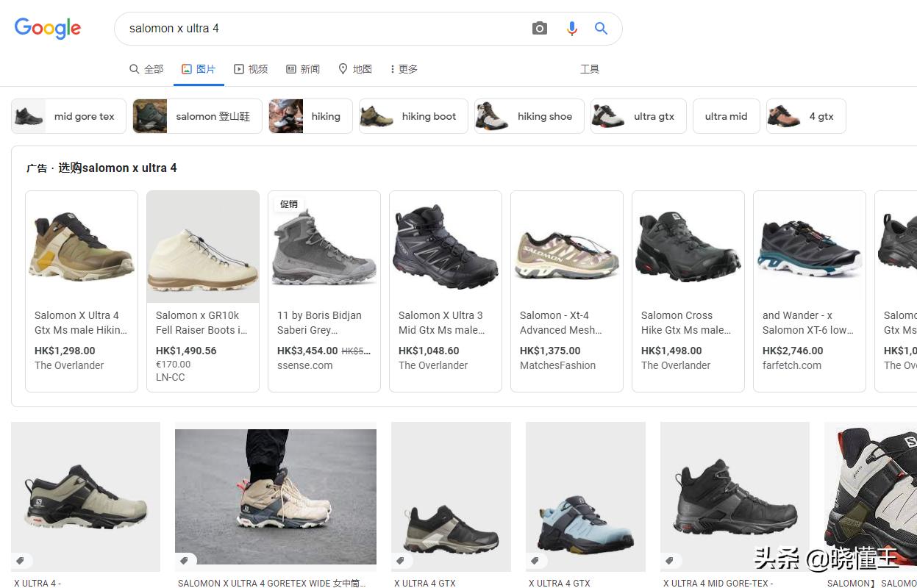Open the cream Salomon GR10k Fell Raiser thumbnail

(x=202, y=246)
